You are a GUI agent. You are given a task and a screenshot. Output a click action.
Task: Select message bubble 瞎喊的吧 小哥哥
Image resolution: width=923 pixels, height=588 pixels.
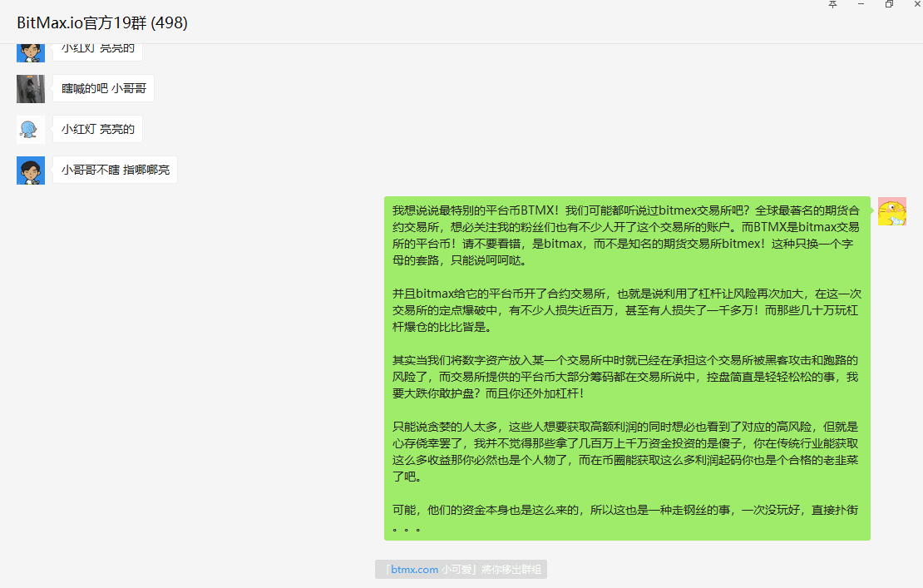click(104, 88)
